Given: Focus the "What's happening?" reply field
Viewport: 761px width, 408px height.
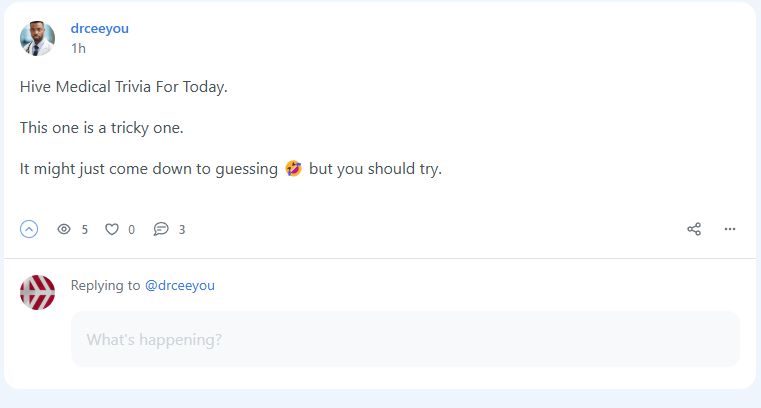Looking at the screenshot, I should (x=405, y=339).
